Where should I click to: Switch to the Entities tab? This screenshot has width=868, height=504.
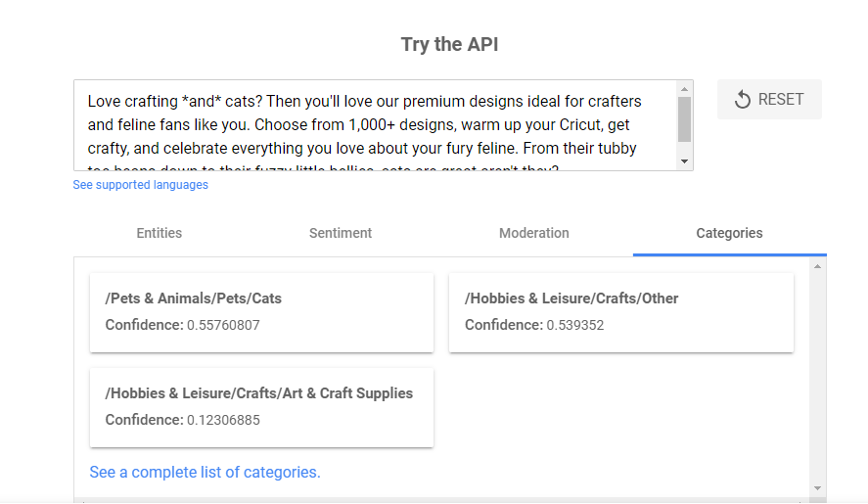pyautogui.click(x=159, y=233)
